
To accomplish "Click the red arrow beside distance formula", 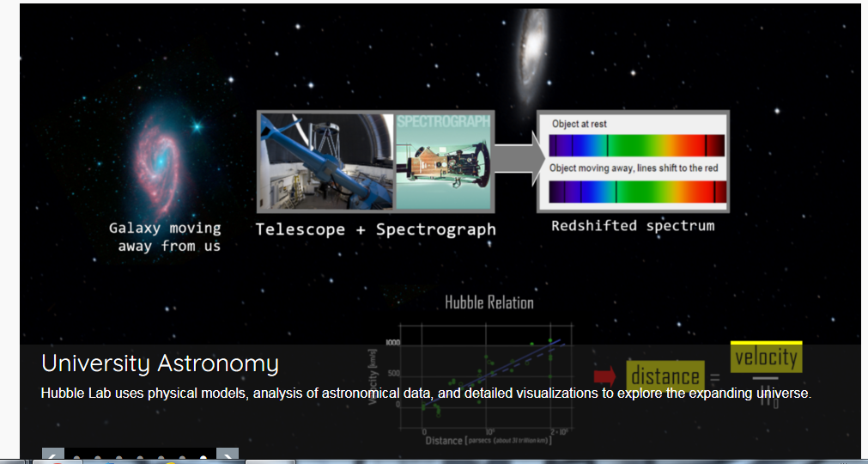I will tap(604, 377).
